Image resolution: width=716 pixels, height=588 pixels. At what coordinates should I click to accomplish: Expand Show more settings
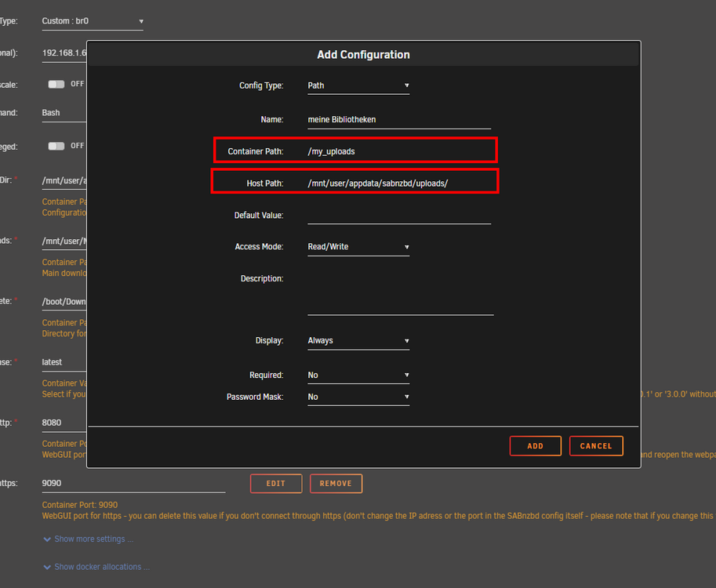tap(89, 539)
